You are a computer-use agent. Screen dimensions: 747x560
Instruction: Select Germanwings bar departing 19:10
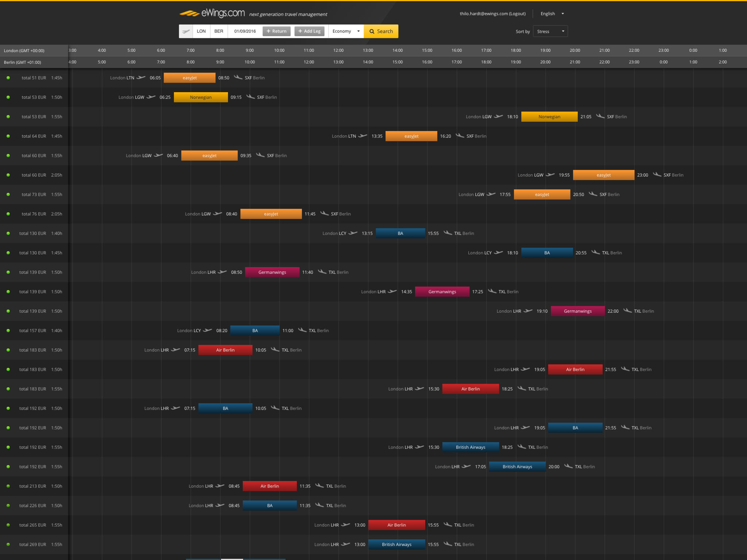click(578, 311)
